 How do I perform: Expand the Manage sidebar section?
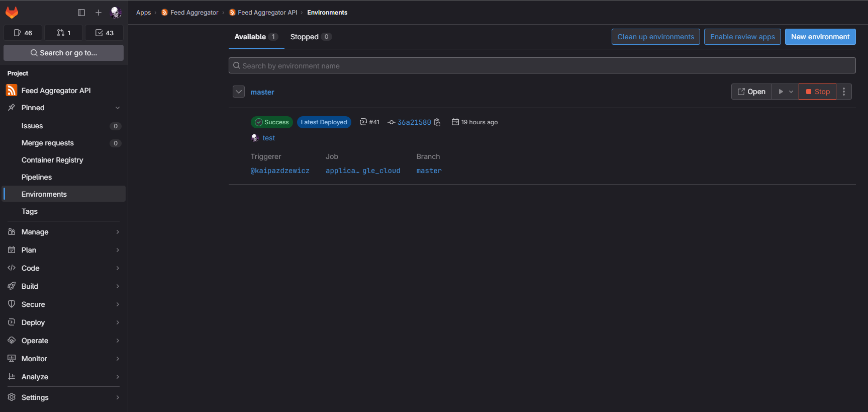point(63,232)
